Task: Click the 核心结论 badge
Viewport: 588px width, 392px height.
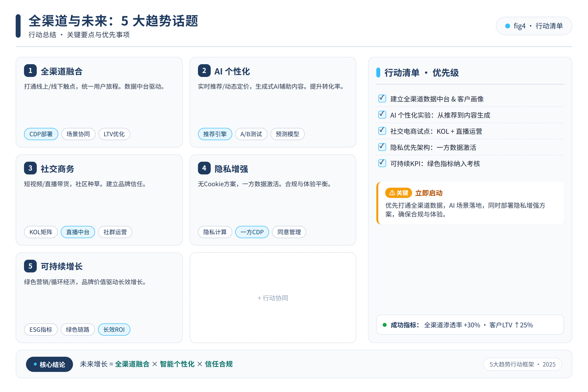Action: [x=49, y=364]
